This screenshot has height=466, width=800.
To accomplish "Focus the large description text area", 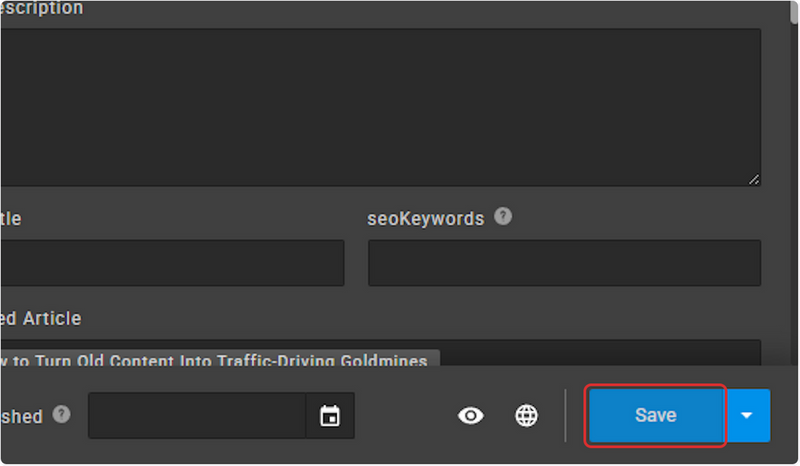I will (381, 108).
